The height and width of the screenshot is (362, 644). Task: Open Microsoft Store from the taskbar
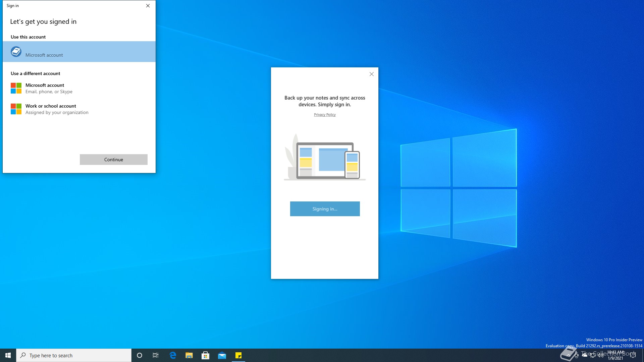[x=206, y=355]
